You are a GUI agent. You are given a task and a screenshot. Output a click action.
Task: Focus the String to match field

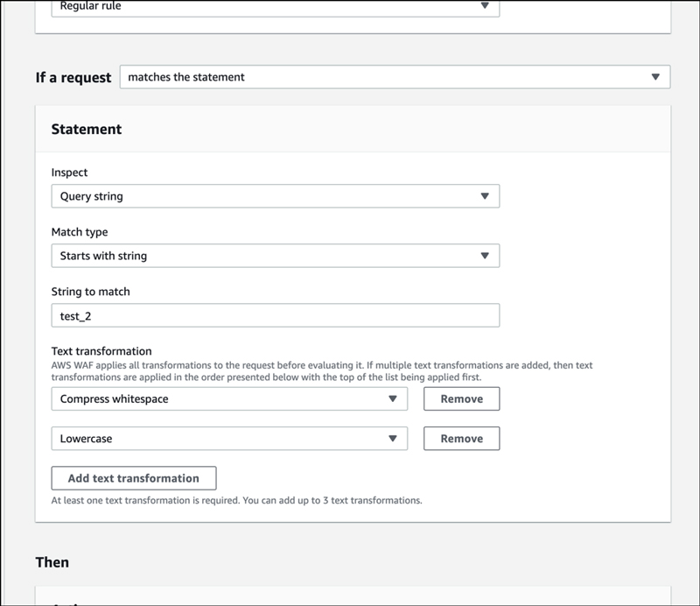click(275, 315)
